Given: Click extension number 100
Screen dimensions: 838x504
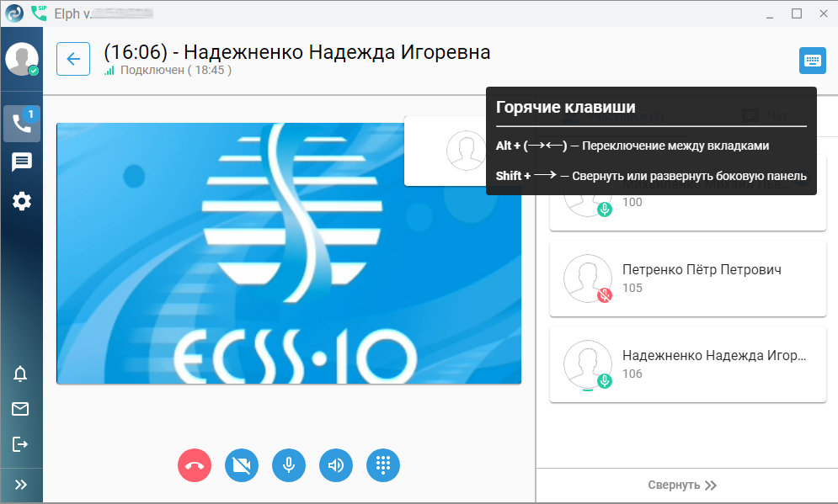Looking at the screenshot, I should click(x=633, y=202).
